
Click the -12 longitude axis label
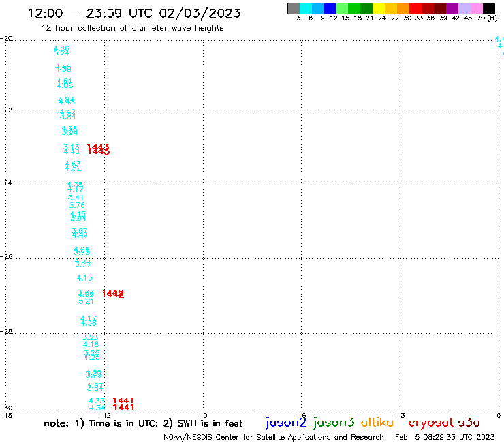104,415
